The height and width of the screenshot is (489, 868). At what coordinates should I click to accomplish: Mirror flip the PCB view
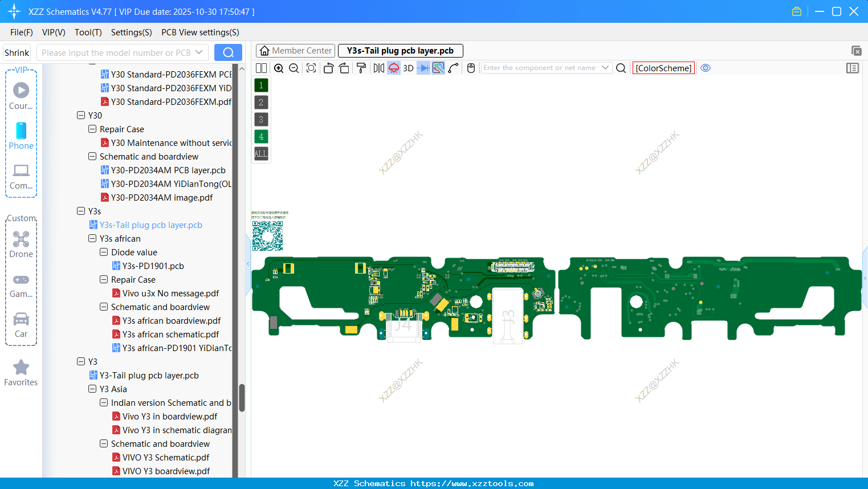378,68
